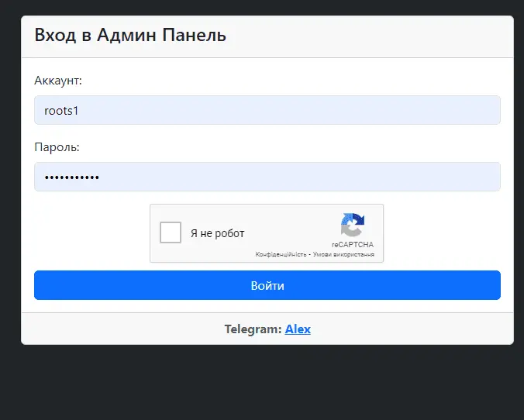This screenshot has height=420, width=524.
Task: Click the dark background below the login card
Action: pos(262,384)
